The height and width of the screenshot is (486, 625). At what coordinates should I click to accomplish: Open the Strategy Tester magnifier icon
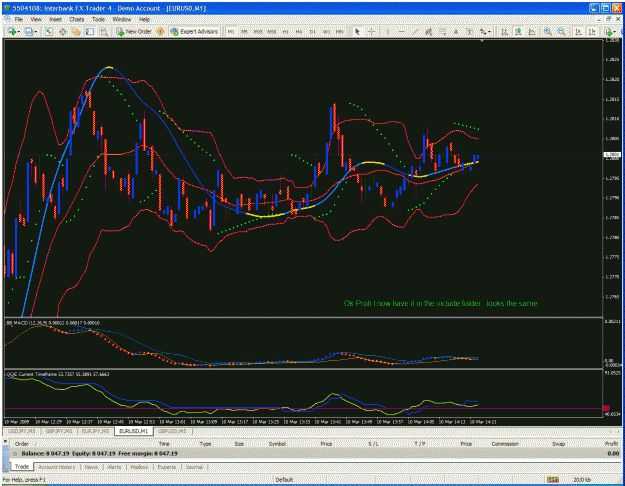click(104, 31)
